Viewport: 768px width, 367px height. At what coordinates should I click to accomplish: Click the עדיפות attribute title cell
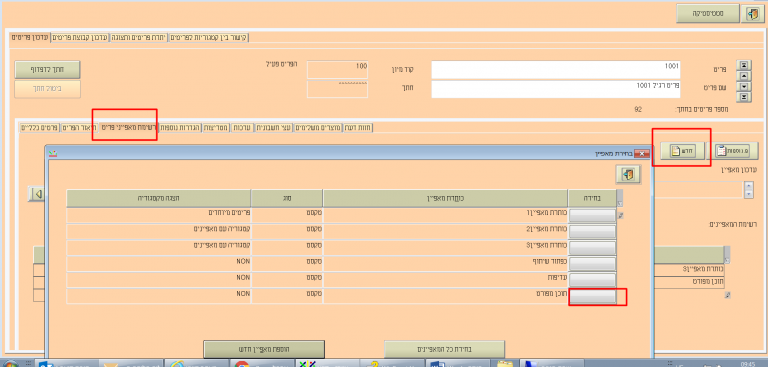click(x=445, y=280)
